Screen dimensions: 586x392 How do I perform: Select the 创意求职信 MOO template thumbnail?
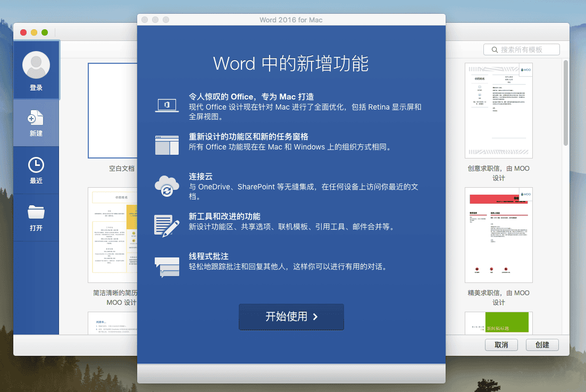(x=499, y=111)
